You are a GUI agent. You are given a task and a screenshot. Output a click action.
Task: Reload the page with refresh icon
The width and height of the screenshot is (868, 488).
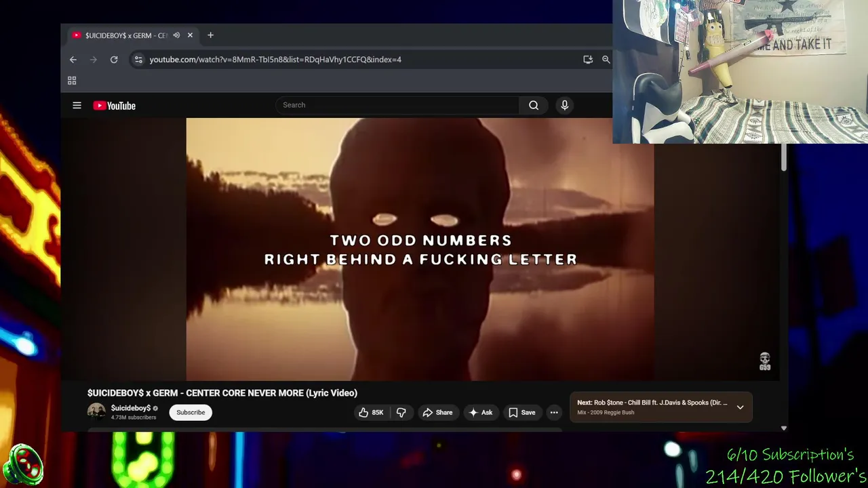click(x=114, y=60)
